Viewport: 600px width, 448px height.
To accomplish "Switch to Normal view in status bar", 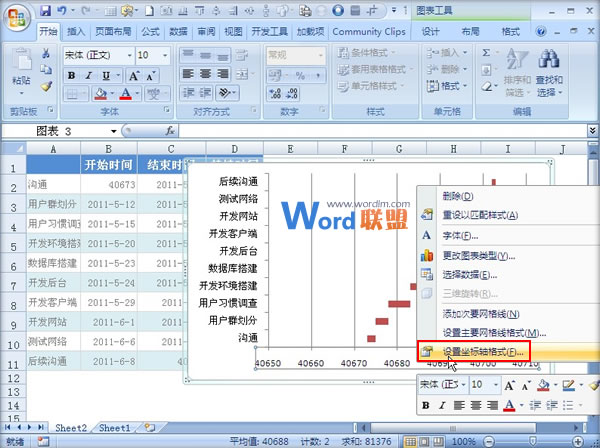I will pyautogui.click(x=410, y=442).
